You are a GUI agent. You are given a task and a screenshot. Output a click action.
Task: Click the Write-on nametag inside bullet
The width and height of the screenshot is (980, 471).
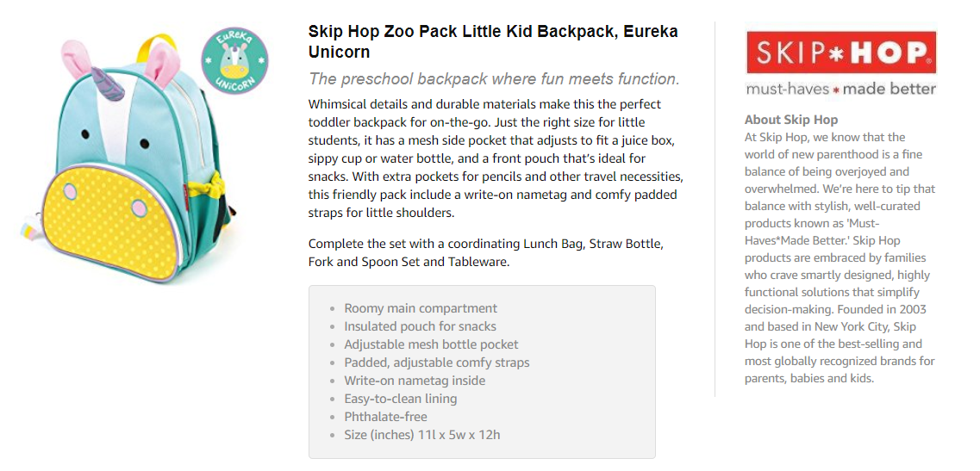pyautogui.click(x=415, y=381)
